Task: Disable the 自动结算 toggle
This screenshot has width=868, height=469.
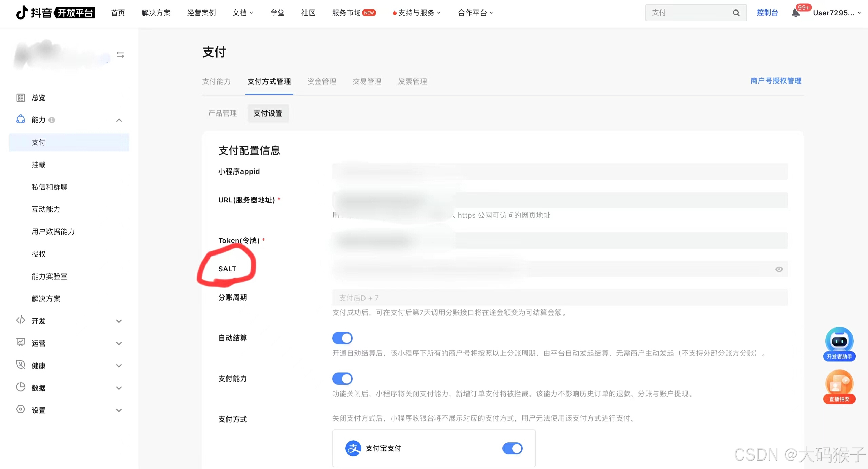Action: click(x=342, y=338)
